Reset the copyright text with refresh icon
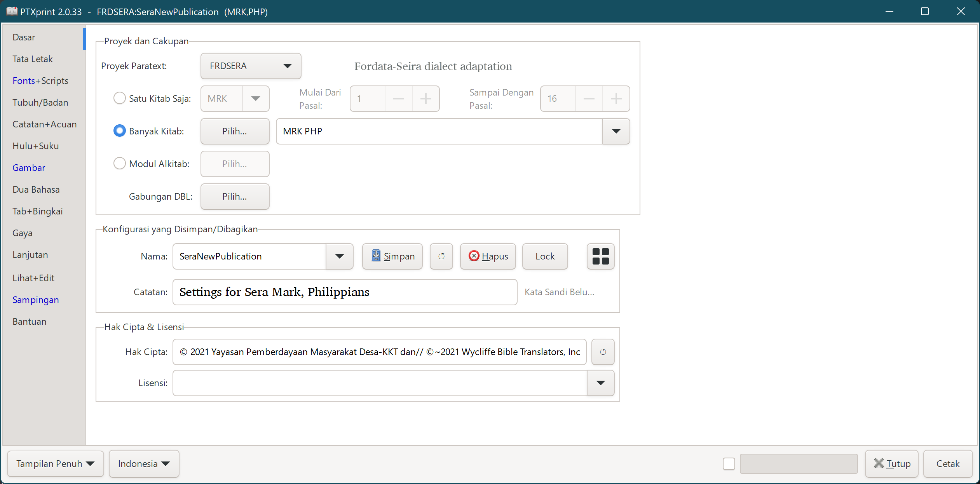This screenshot has width=980, height=484. pyautogui.click(x=603, y=352)
